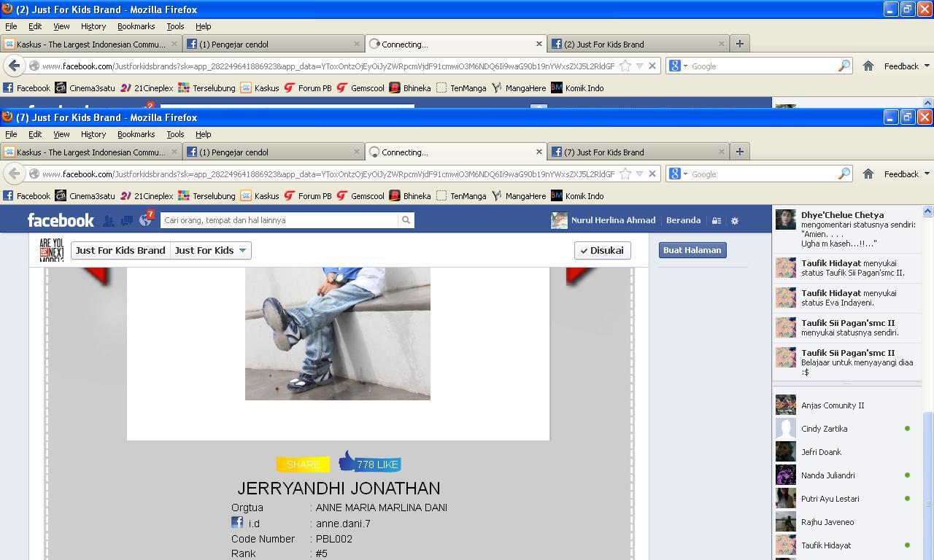Open MangaHere bookmark in (7) window
The width and height of the screenshot is (934, 560).
coord(519,195)
